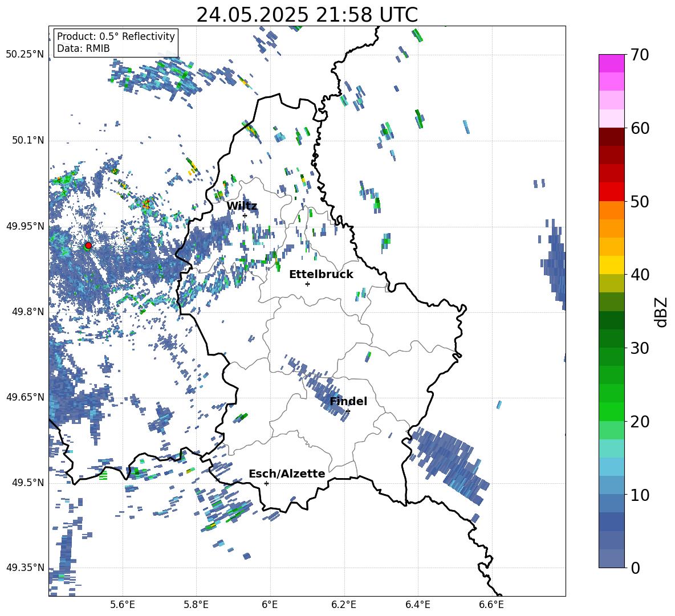Viewport: 675px width, 616px height.
Task: Click the colorbar tick label 70
Action: [x=640, y=55]
